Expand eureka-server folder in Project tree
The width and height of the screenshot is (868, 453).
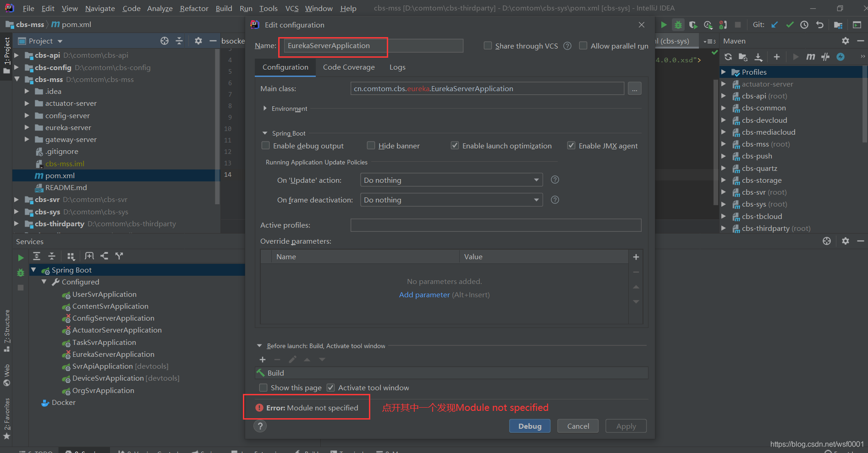tap(27, 127)
